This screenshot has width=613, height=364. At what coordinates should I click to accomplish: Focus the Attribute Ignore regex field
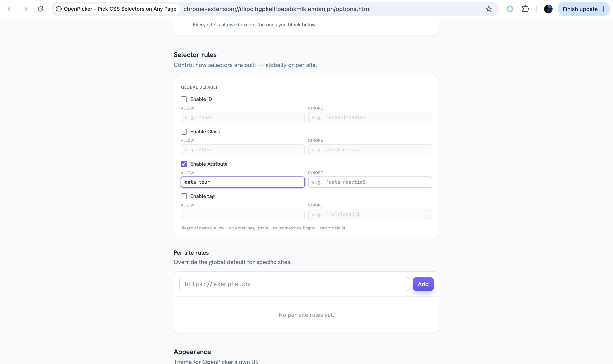tap(370, 182)
